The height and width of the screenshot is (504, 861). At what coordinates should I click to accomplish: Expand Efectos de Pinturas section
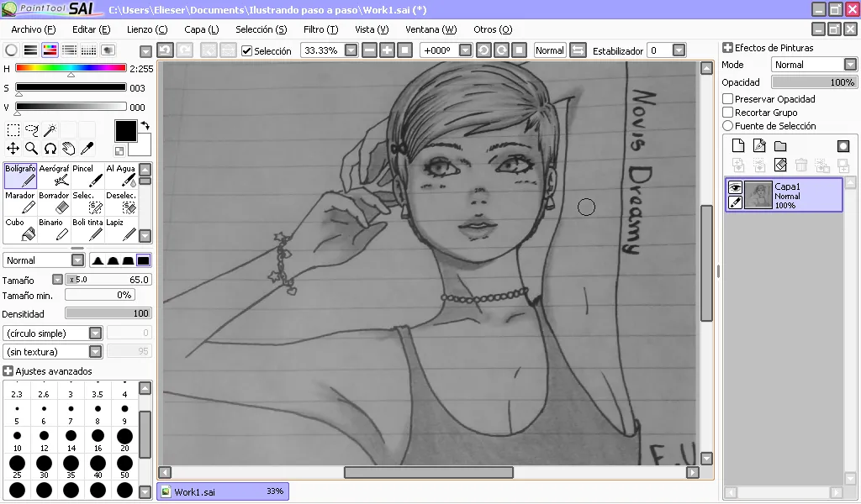click(x=727, y=48)
